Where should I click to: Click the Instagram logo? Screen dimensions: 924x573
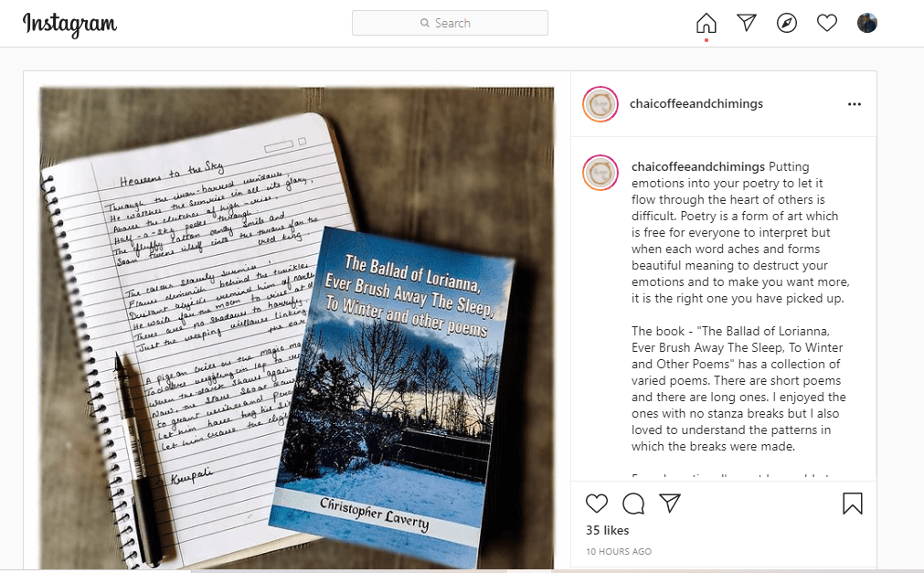69,24
